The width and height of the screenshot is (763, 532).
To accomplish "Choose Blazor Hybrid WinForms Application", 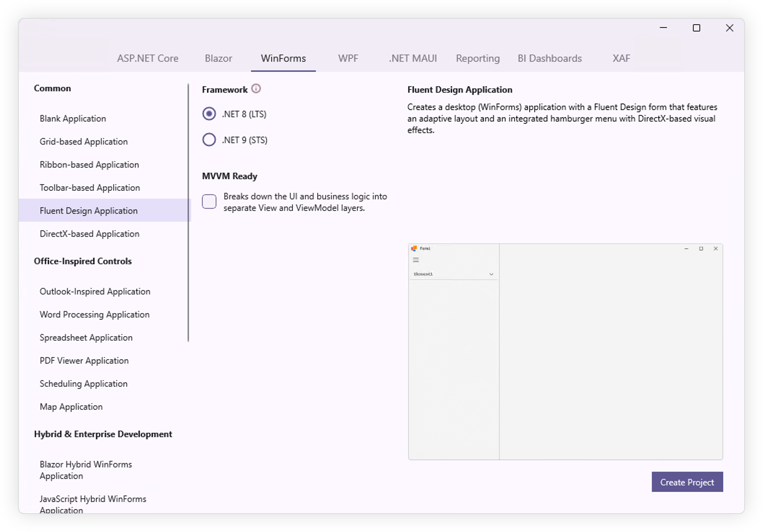I will coord(86,470).
